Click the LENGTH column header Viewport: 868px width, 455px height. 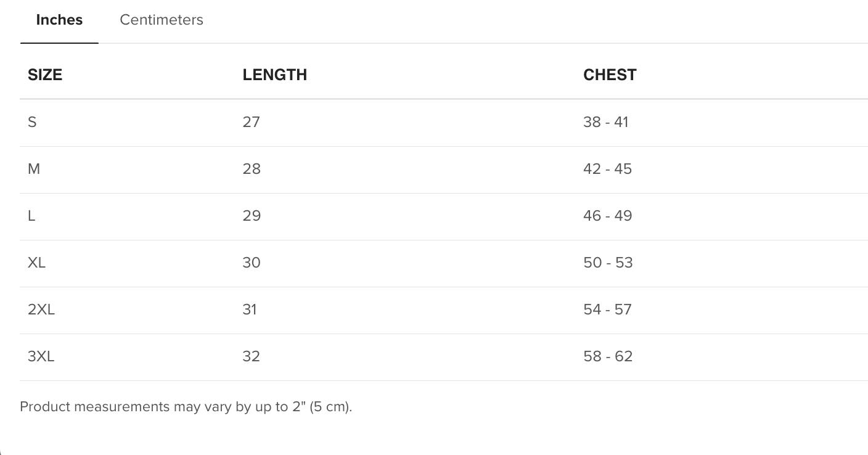point(274,75)
